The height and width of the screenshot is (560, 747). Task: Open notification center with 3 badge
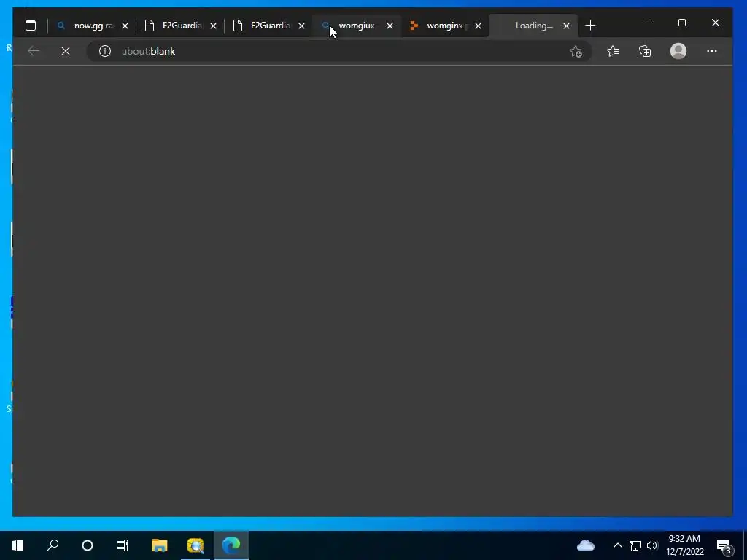click(x=726, y=546)
